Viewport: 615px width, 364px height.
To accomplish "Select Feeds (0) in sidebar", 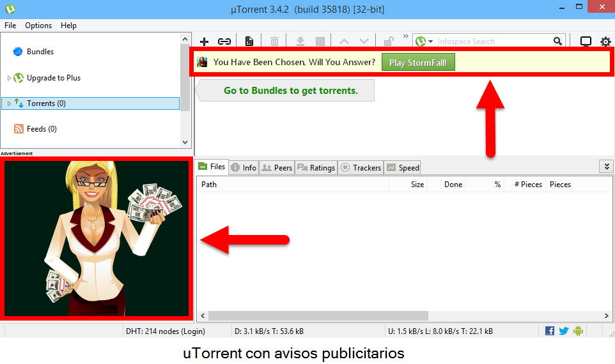I will click(x=41, y=129).
